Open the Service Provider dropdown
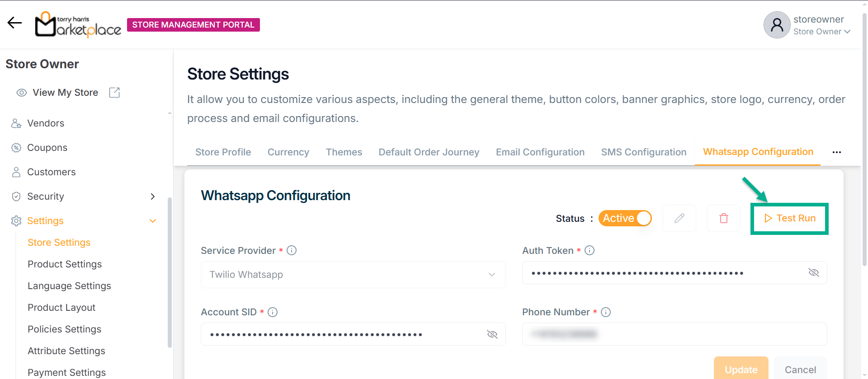The width and height of the screenshot is (868, 379). click(x=353, y=275)
